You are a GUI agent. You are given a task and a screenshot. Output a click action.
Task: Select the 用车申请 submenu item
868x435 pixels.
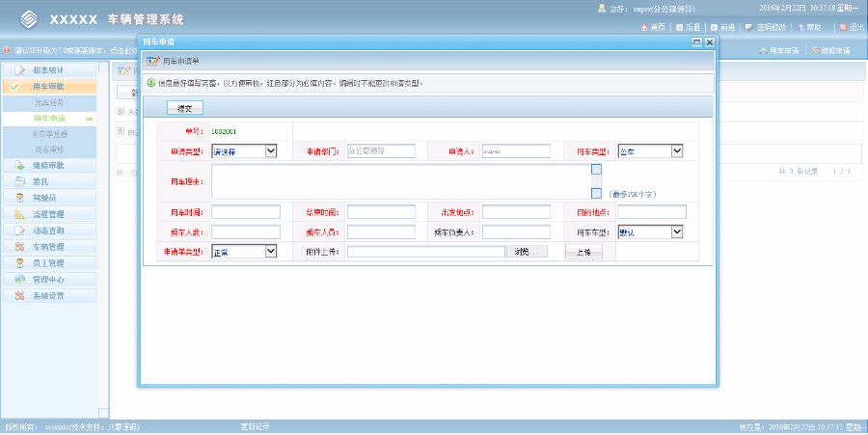(x=49, y=119)
